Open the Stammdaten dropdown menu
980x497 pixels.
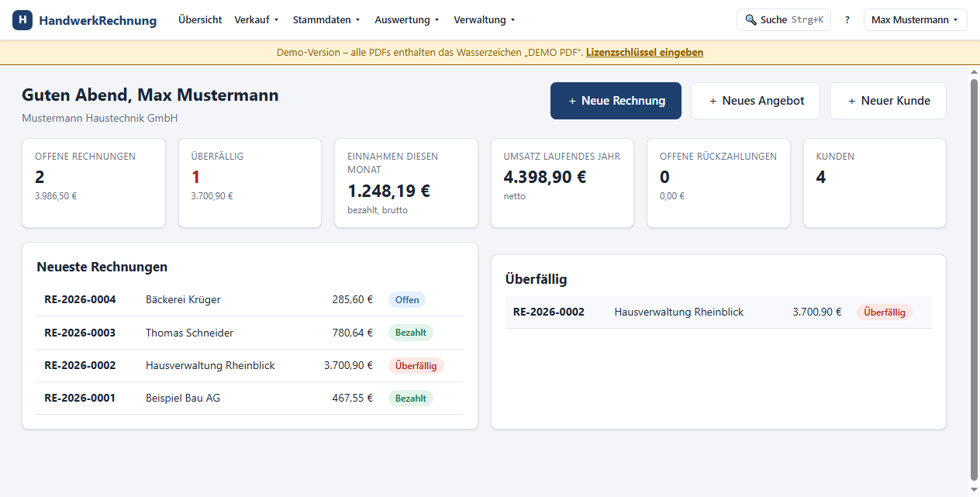[327, 20]
